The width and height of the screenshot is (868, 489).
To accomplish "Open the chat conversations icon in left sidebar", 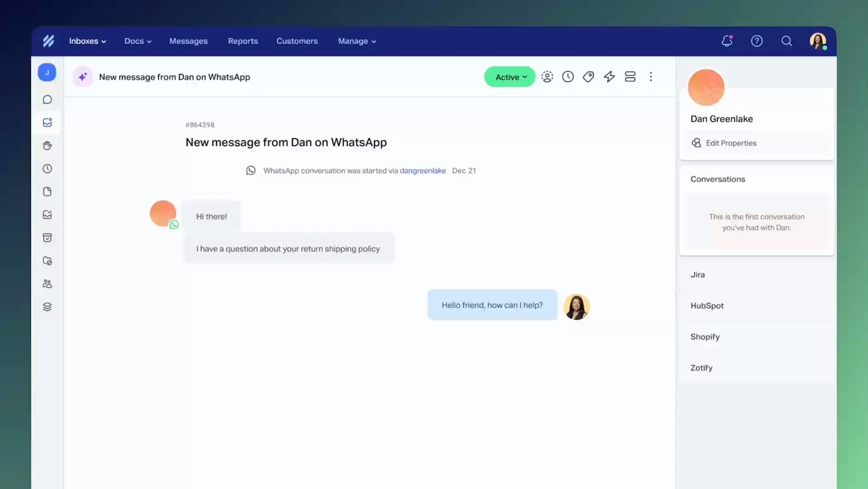I will (47, 99).
